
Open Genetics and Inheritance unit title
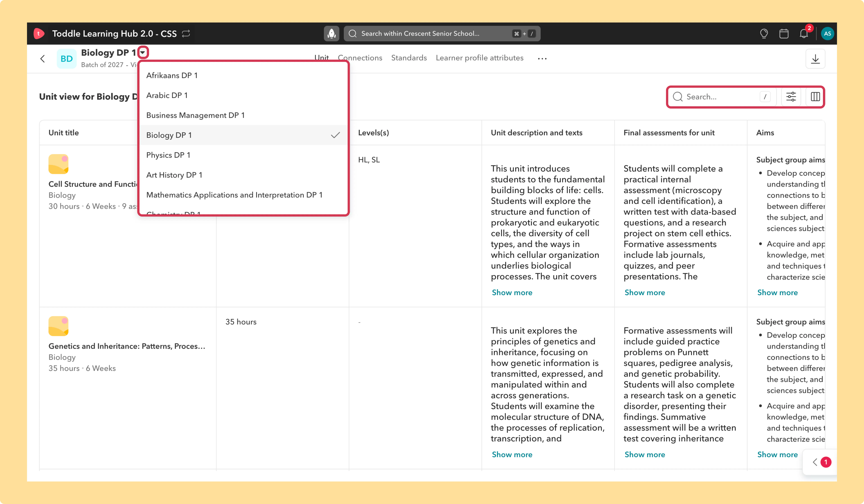point(127,346)
